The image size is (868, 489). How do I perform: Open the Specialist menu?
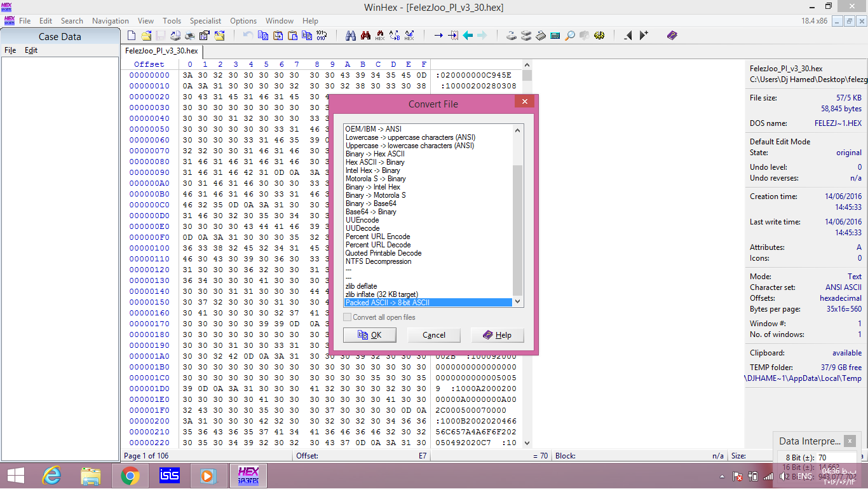click(205, 21)
